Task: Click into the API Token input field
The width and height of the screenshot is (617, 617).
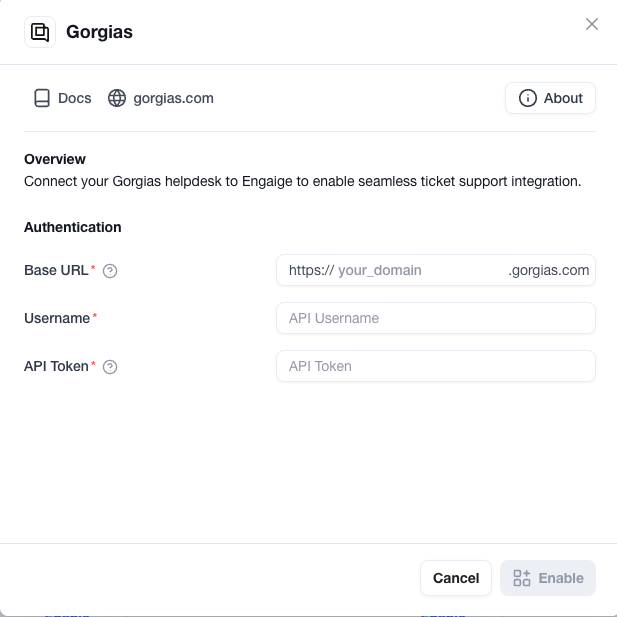Action: (436, 366)
